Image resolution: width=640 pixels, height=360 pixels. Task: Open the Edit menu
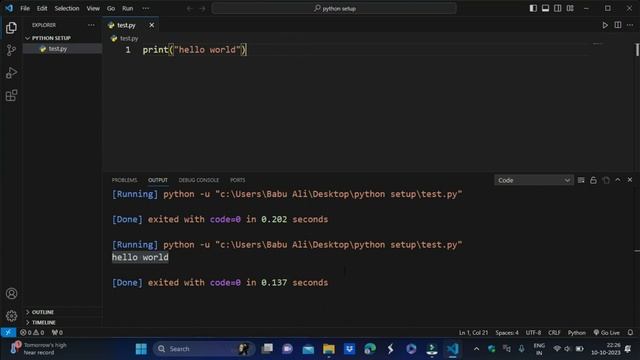coord(42,8)
